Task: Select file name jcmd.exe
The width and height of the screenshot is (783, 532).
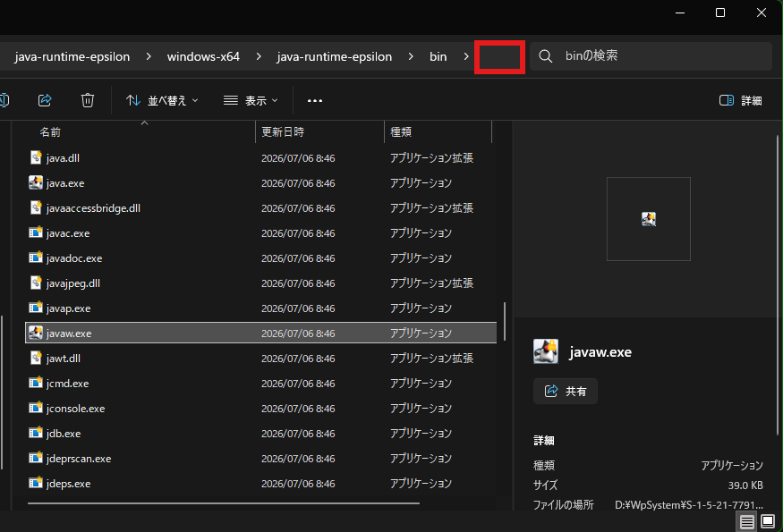Action: [x=67, y=384]
